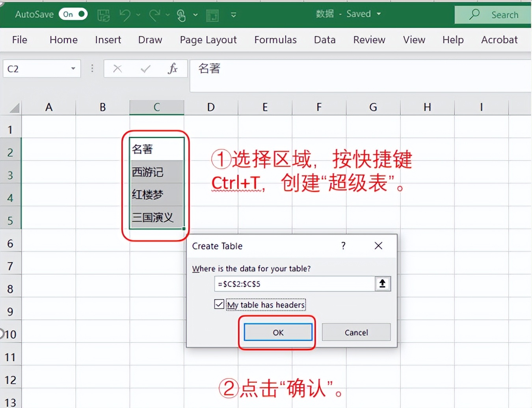The height and width of the screenshot is (408, 532).
Task: Switch to the Home tab
Action: point(63,40)
